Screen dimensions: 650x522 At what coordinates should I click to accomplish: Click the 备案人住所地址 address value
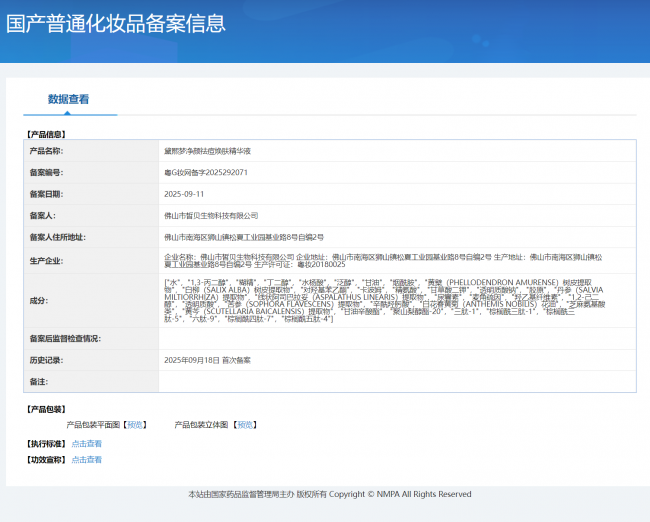[244, 237]
